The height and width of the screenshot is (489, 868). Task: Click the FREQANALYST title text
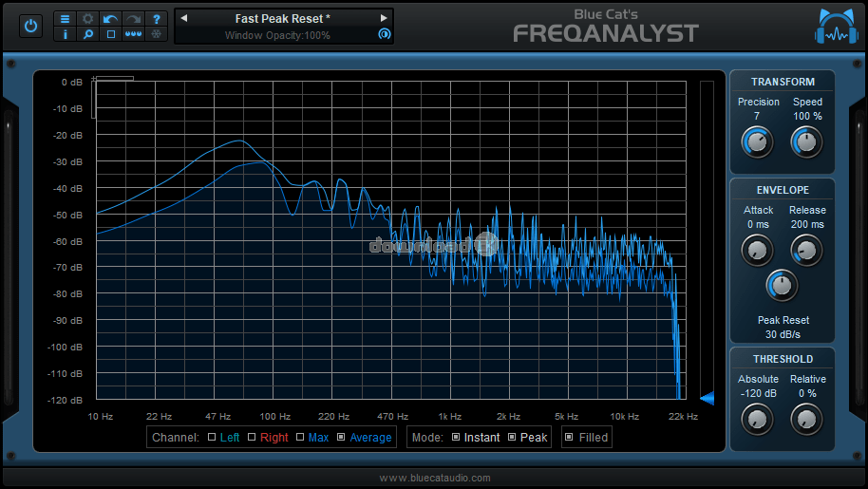(x=606, y=34)
